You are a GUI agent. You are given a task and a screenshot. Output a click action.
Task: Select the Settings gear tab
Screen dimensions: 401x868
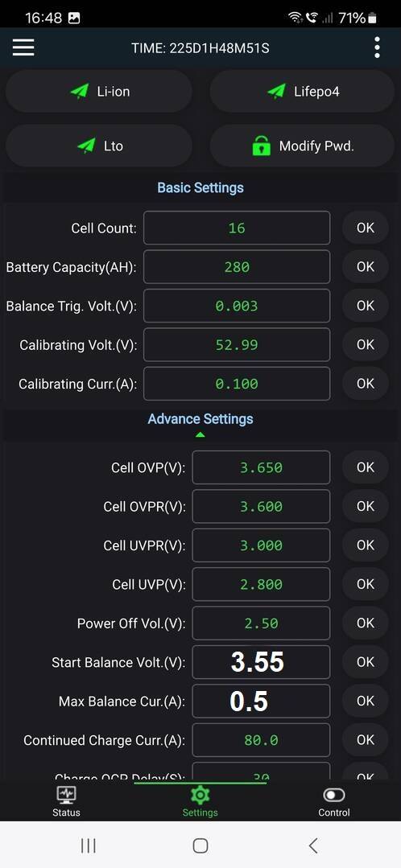(x=200, y=796)
